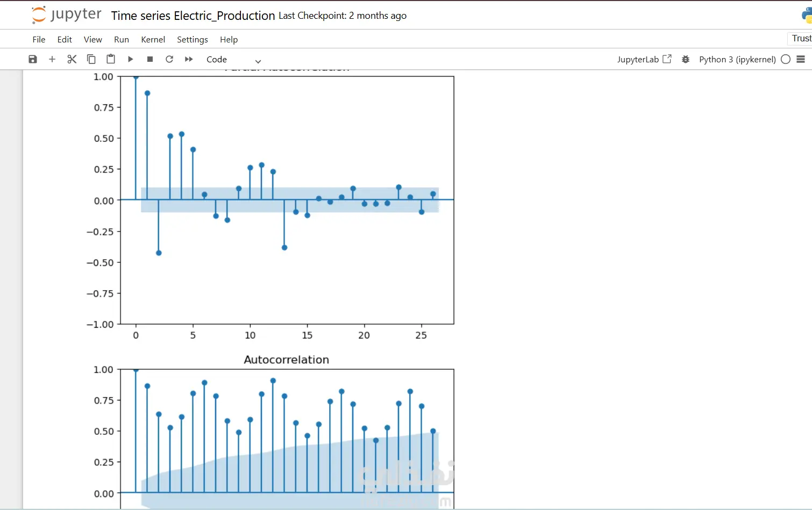Open the cell type Code dropdown

coord(233,60)
